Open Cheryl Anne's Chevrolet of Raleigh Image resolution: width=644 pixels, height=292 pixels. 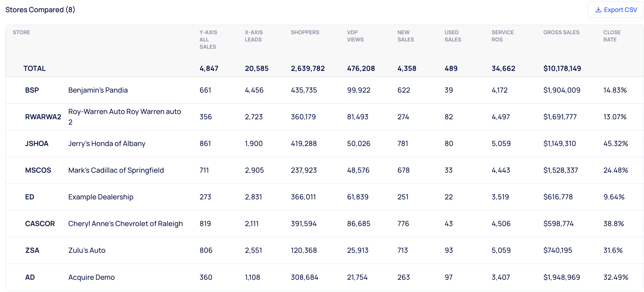pyautogui.click(x=125, y=224)
